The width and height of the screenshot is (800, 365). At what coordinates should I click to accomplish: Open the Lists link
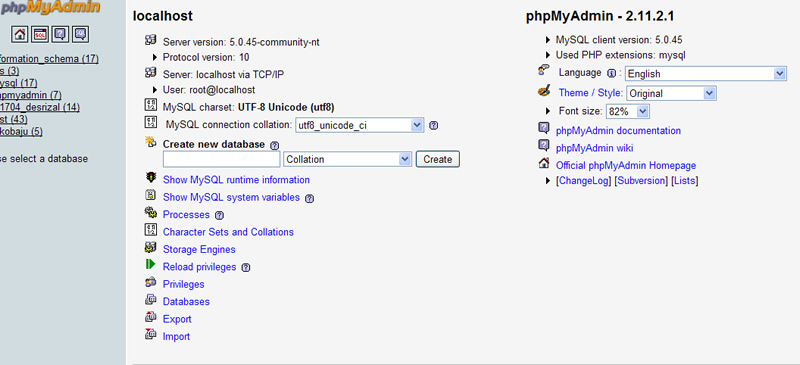click(685, 181)
